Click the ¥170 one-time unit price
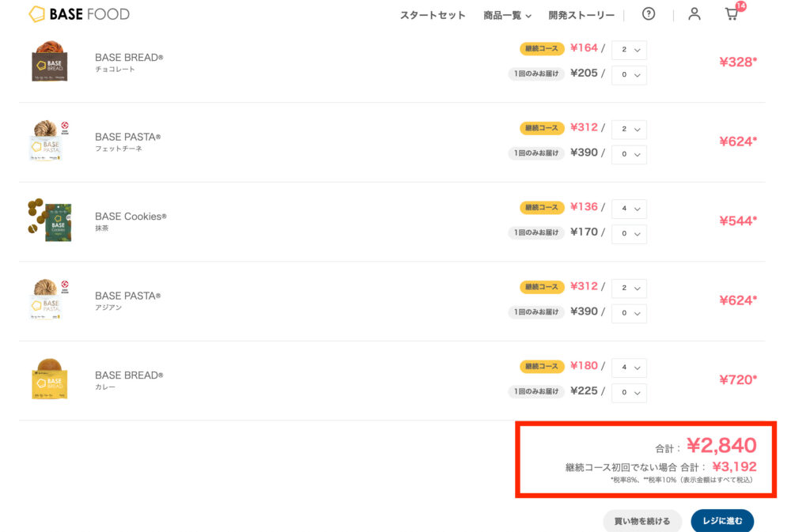 click(584, 232)
